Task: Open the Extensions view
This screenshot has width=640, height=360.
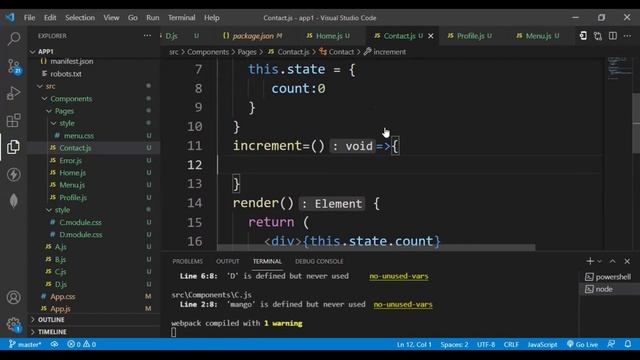Action: point(14,120)
